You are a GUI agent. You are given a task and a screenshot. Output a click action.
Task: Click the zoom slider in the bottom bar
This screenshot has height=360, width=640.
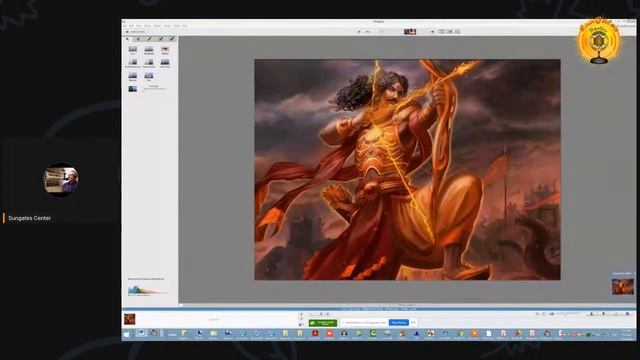(x=567, y=313)
